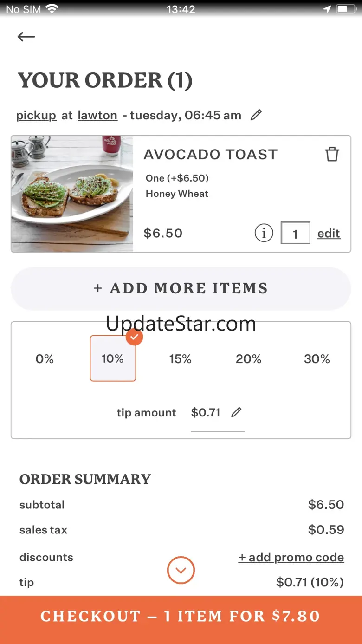Tap the orange scroll-down chevron circle
Image resolution: width=362 pixels, height=644 pixels.
(x=181, y=570)
